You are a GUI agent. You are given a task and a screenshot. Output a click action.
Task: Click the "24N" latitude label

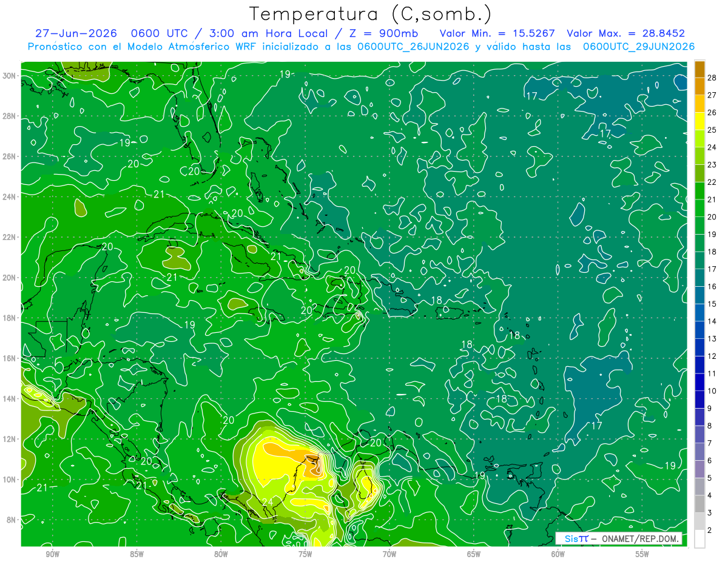[x=10, y=196]
